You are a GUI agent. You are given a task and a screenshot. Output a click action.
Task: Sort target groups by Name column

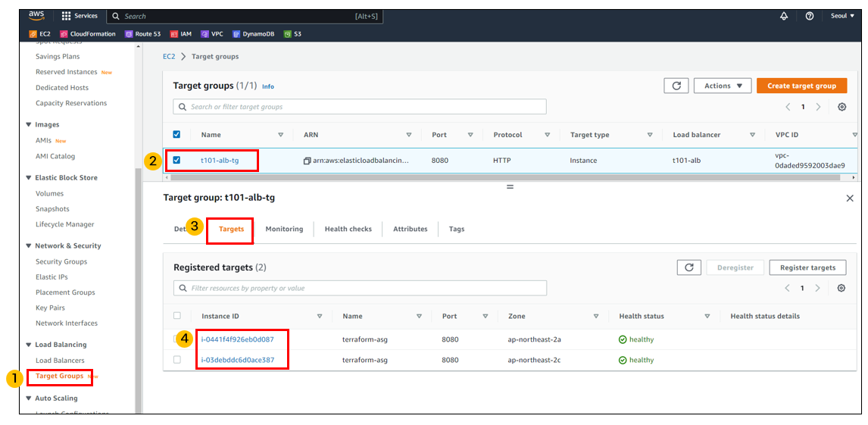(281, 135)
